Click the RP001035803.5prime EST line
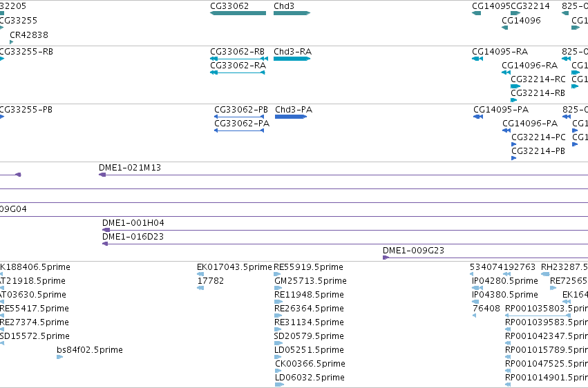The height and width of the screenshot is (388, 588). 538,316
